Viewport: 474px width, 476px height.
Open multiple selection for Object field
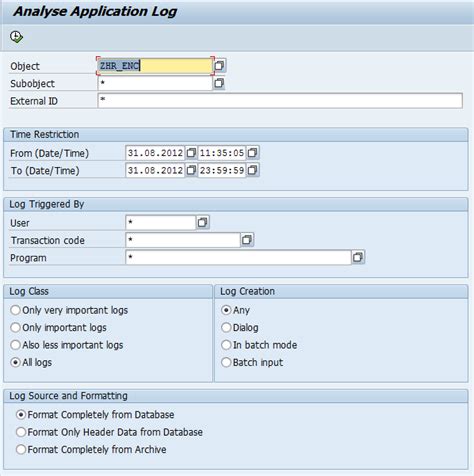[x=219, y=65]
